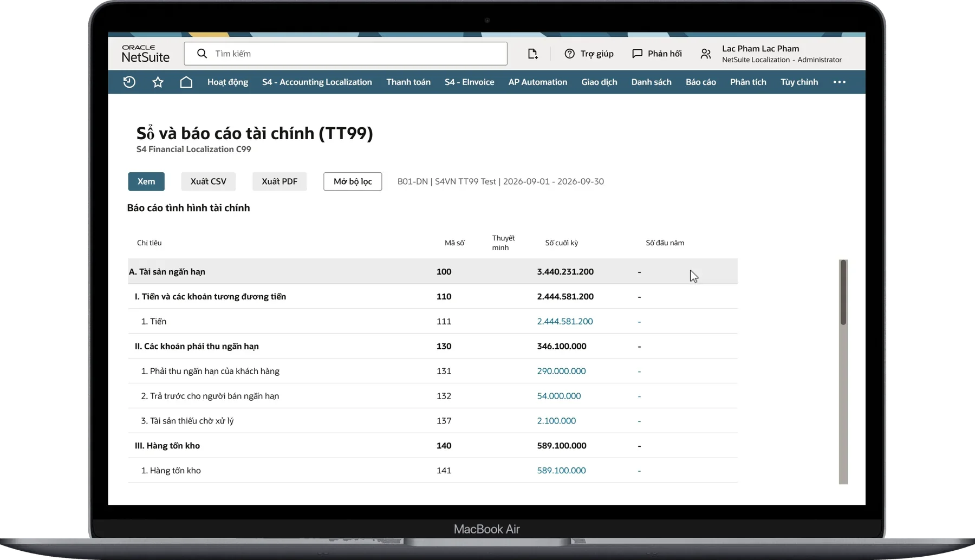Open the Tùy chỉnh menu
975x560 pixels.
799,82
